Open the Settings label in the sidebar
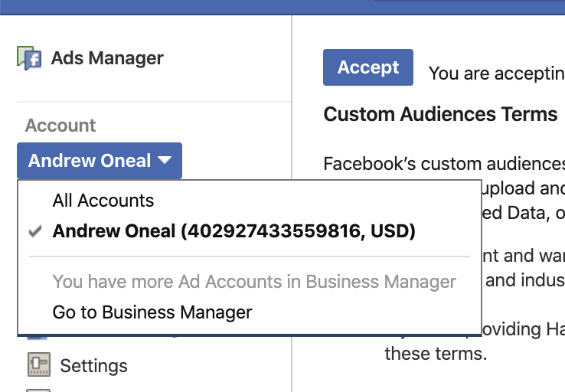The width and height of the screenshot is (565, 392). pos(93,366)
